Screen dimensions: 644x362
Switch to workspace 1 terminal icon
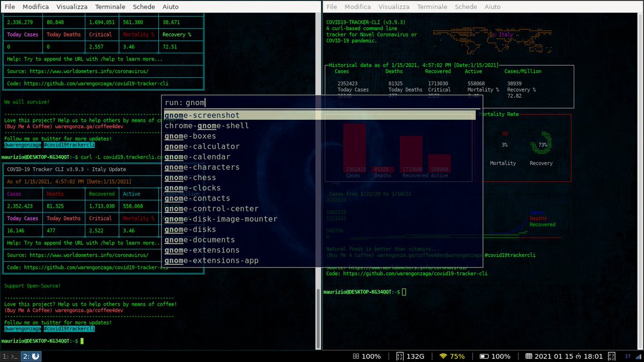10,356
